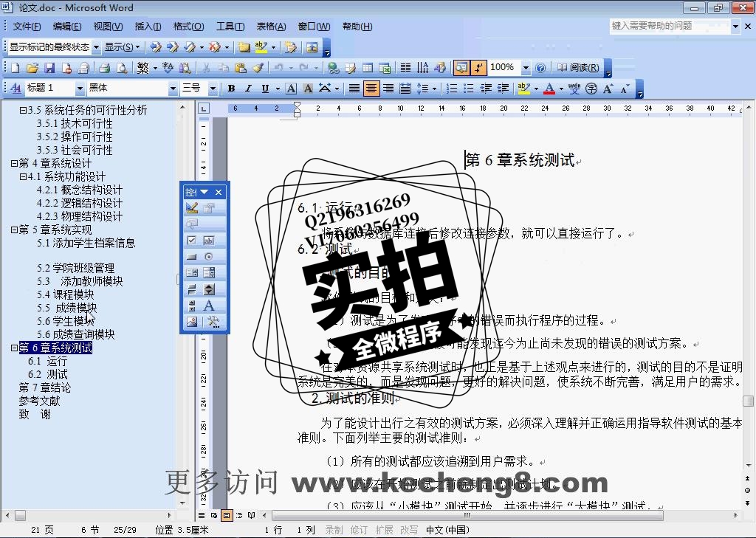Click the numbered list icon

coord(452,89)
